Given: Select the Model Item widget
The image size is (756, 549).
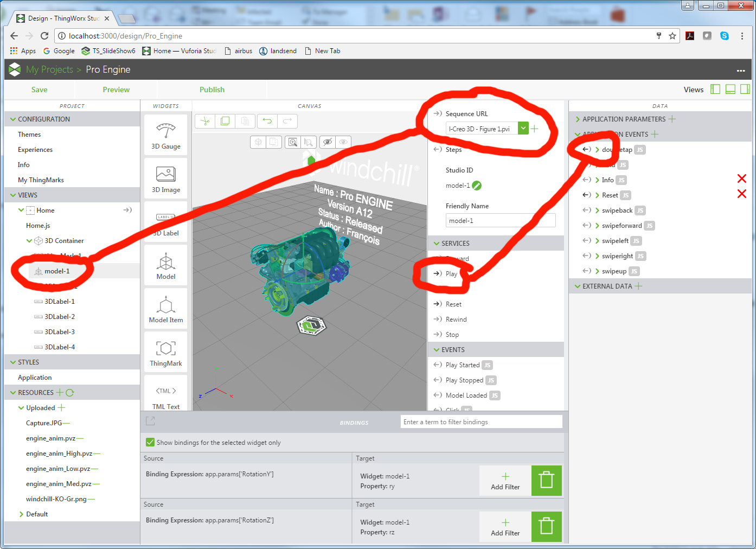Looking at the screenshot, I should pyautogui.click(x=166, y=309).
